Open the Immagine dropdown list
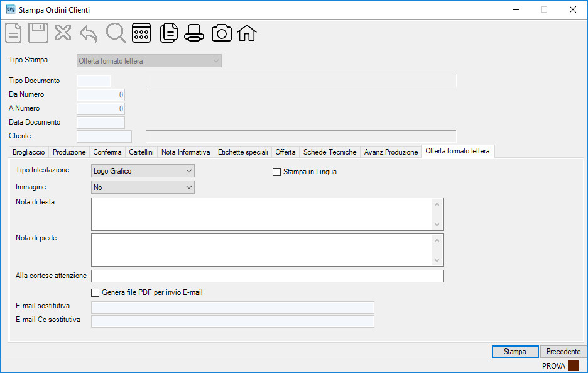Screen dimensions: 588x373 [x=143, y=187]
